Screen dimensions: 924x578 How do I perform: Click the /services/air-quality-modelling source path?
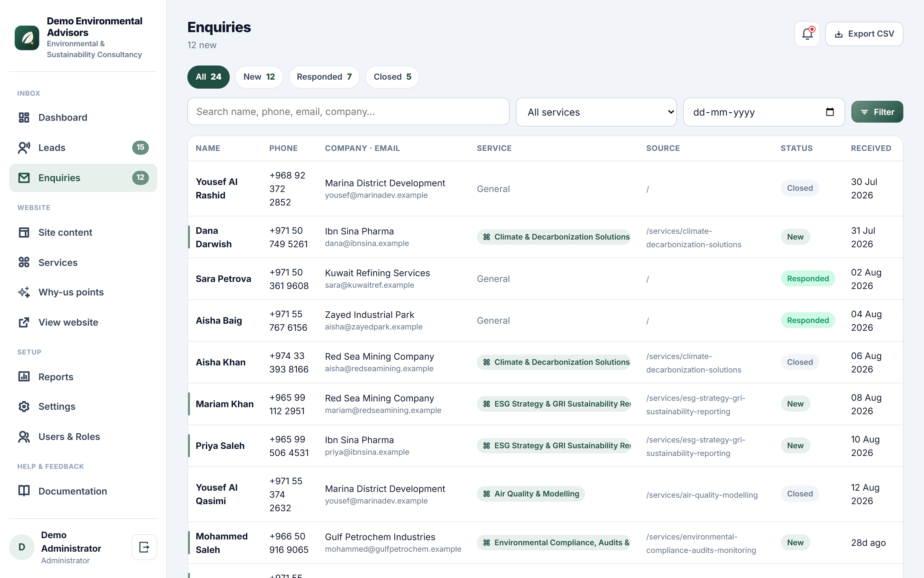pyautogui.click(x=702, y=495)
